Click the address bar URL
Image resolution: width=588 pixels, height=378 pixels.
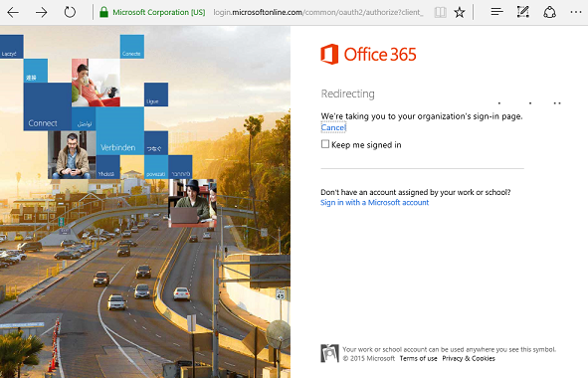click(x=318, y=12)
